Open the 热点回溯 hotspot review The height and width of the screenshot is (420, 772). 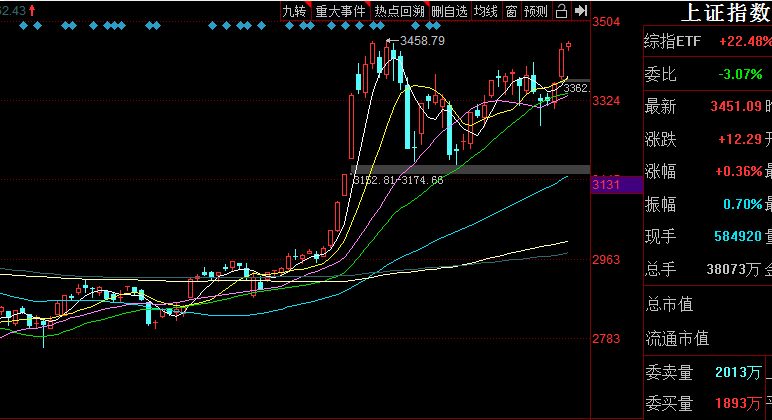click(399, 11)
